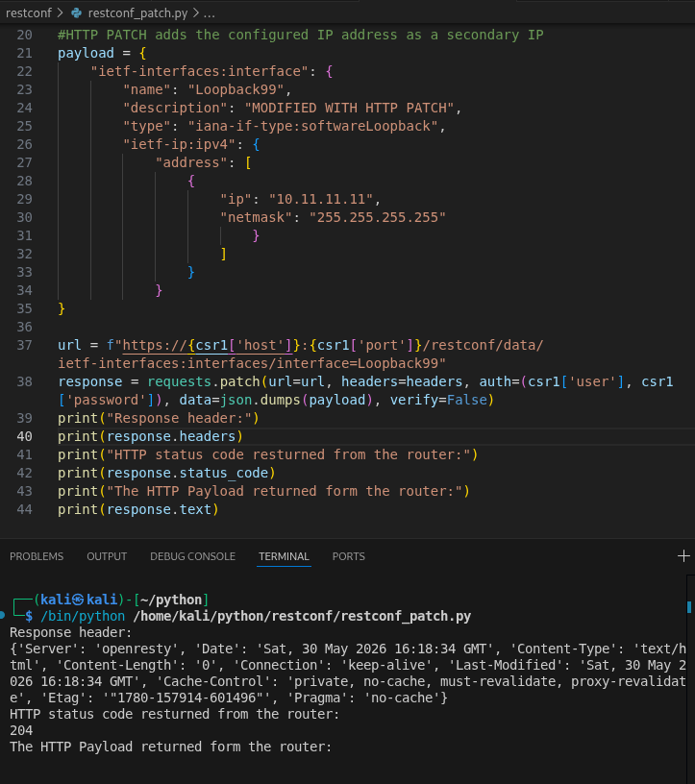Click line number 40 in gutter

[24, 436]
